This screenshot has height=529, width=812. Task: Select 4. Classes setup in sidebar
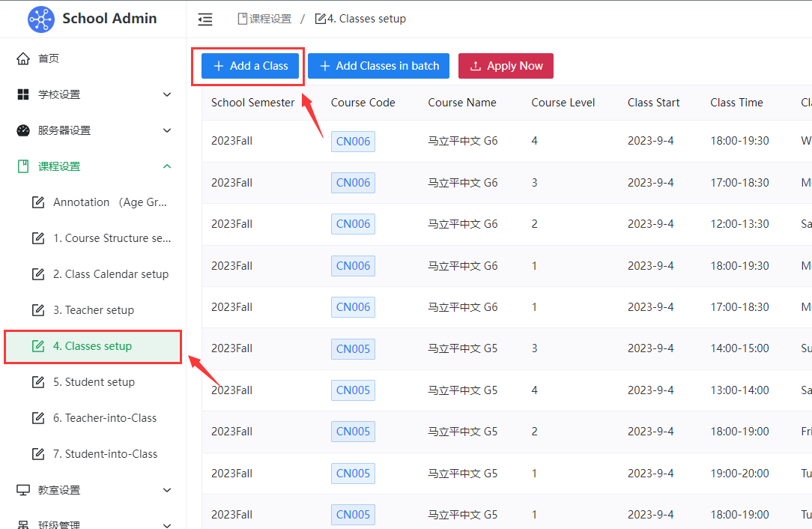point(92,346)
